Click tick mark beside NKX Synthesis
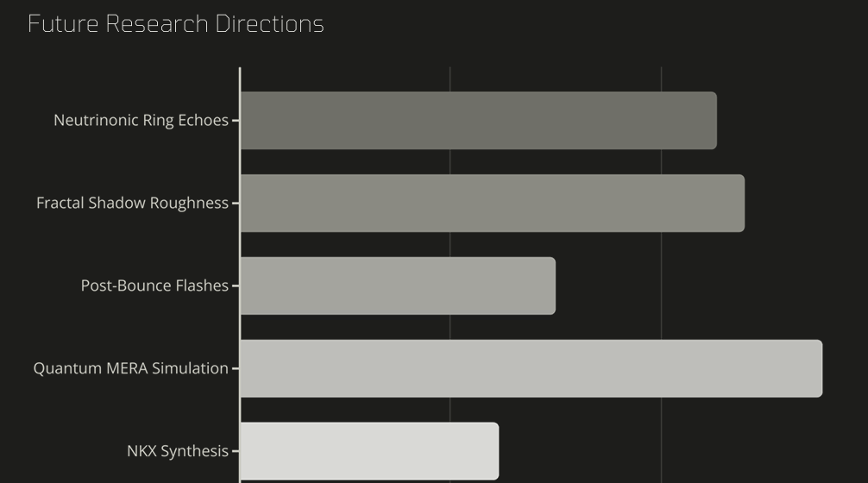Viewport: 868px width, 483px height. pos(236,451)
